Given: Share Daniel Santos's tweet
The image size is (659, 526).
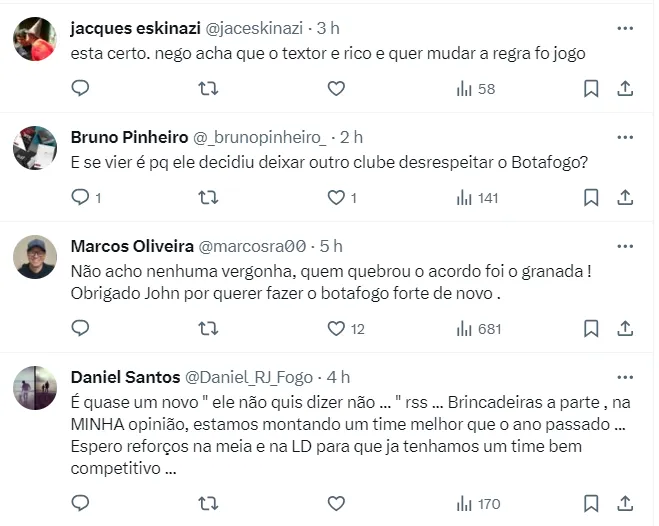Looking at the screenshot, I should [x=625, y=505].
